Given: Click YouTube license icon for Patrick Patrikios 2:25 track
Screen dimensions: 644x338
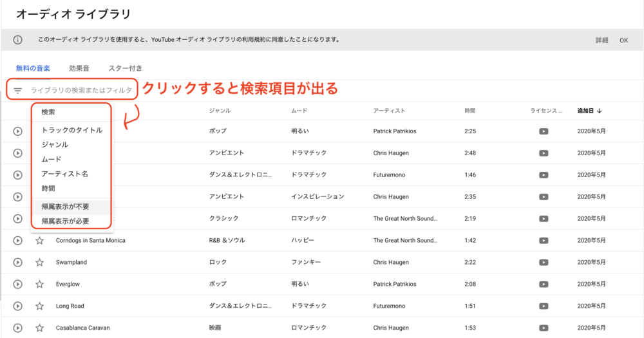Looking at the screenshot, I should click(x=544, y=131).
